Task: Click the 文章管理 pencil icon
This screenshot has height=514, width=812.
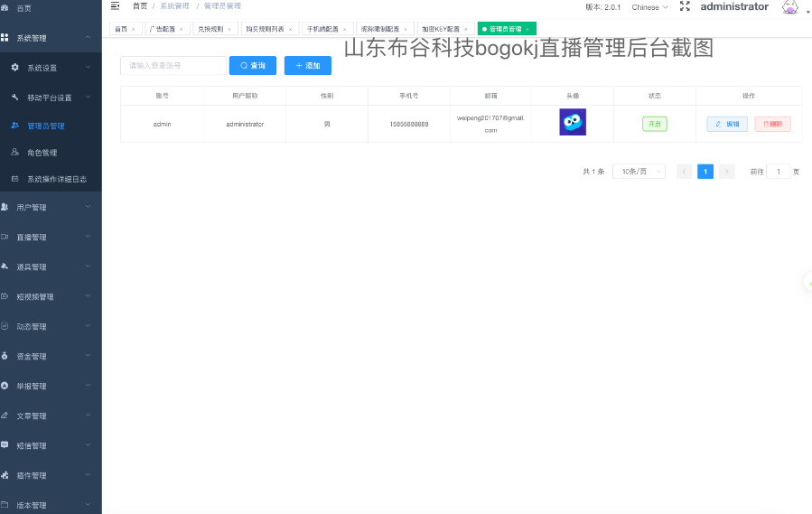Action: click(x=5, y=416)
